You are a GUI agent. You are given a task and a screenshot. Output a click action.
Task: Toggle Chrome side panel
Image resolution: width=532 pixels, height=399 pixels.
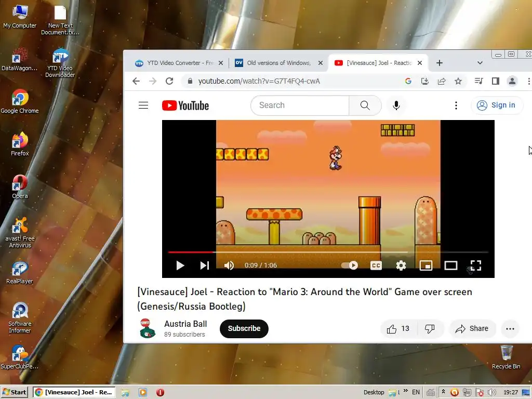tap(495, 81)
